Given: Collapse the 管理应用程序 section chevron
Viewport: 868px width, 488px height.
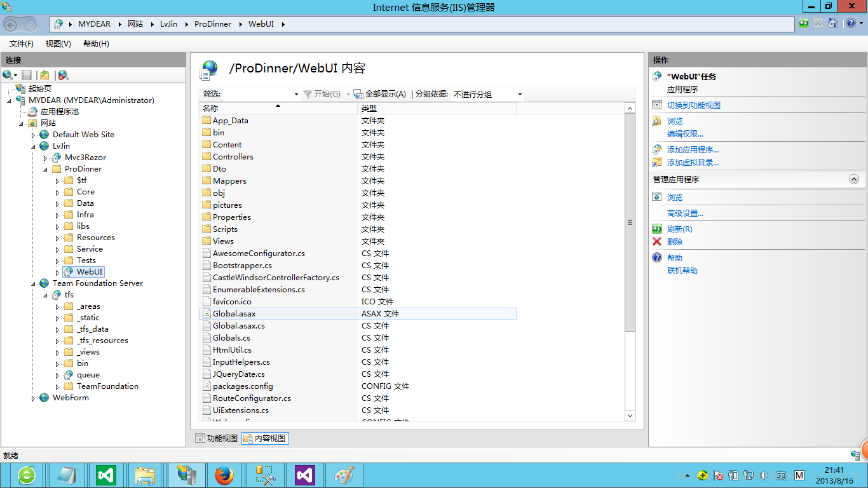Looking at the screenshot, I should pyautogui.click(x=854, y=180).
